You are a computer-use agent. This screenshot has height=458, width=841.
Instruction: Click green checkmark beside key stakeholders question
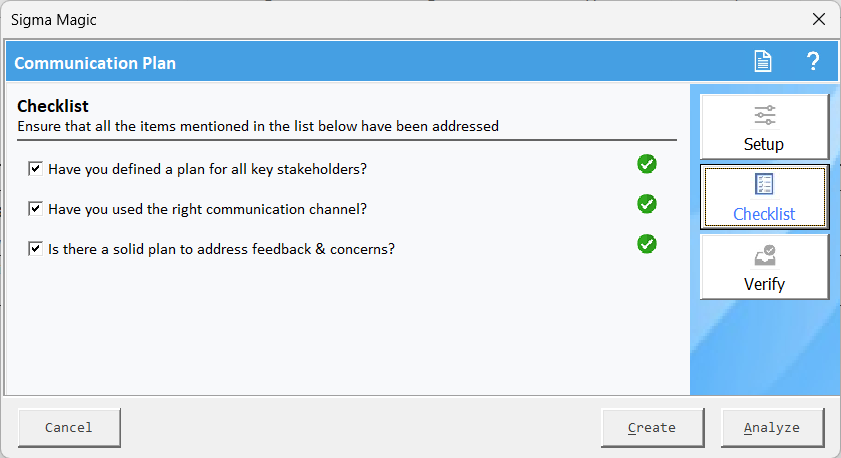click(647, 164)
